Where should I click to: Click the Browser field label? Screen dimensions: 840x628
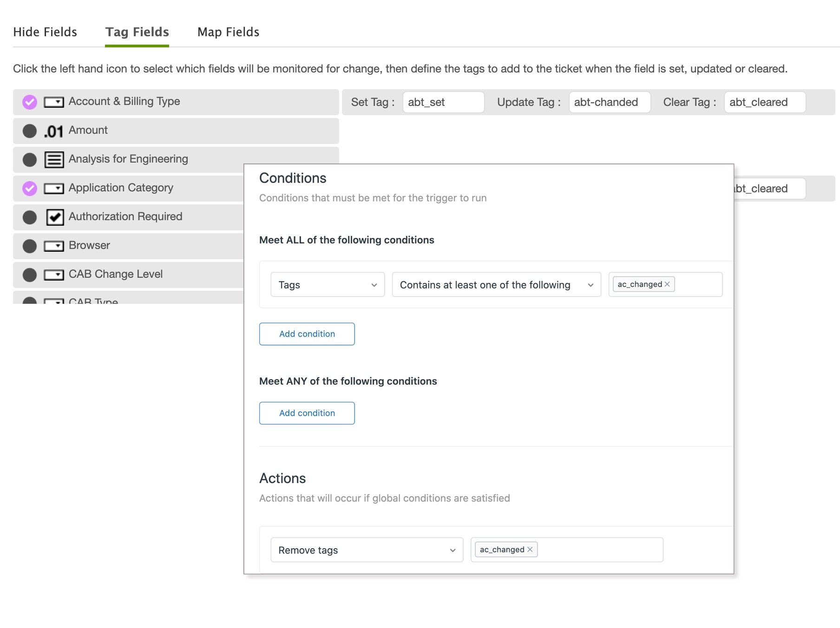pos(89,245)
